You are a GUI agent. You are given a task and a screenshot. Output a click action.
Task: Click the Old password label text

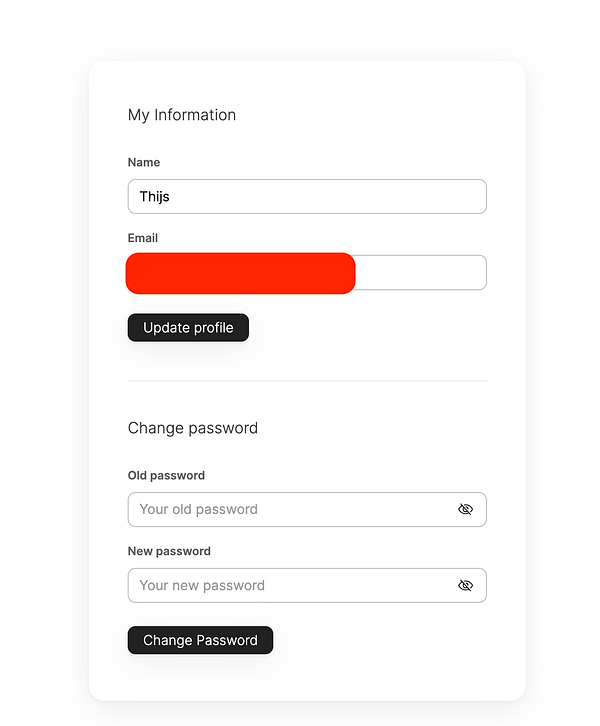click(x=166, y=475)
